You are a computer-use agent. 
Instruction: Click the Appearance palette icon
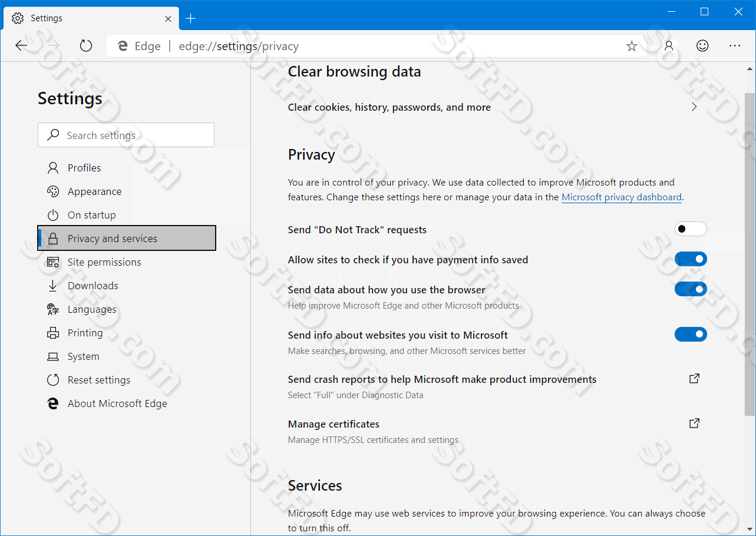(x=53, y=191)
